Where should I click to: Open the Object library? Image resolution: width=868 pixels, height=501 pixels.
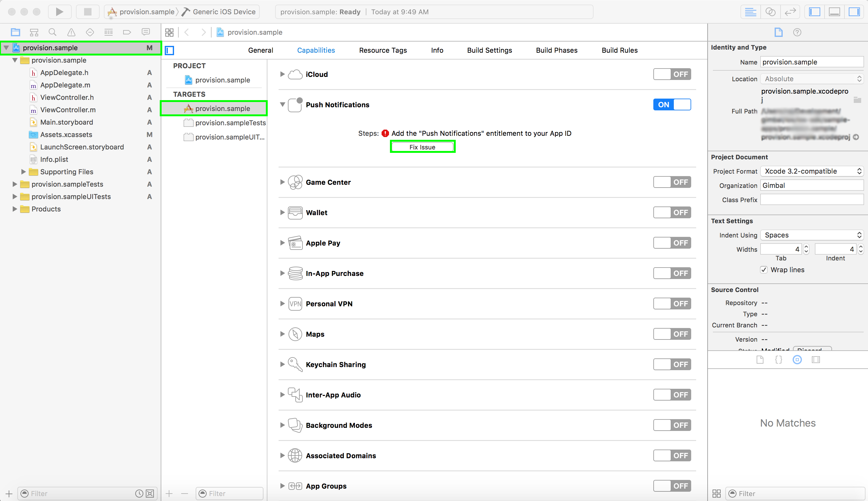coord(797,360)
